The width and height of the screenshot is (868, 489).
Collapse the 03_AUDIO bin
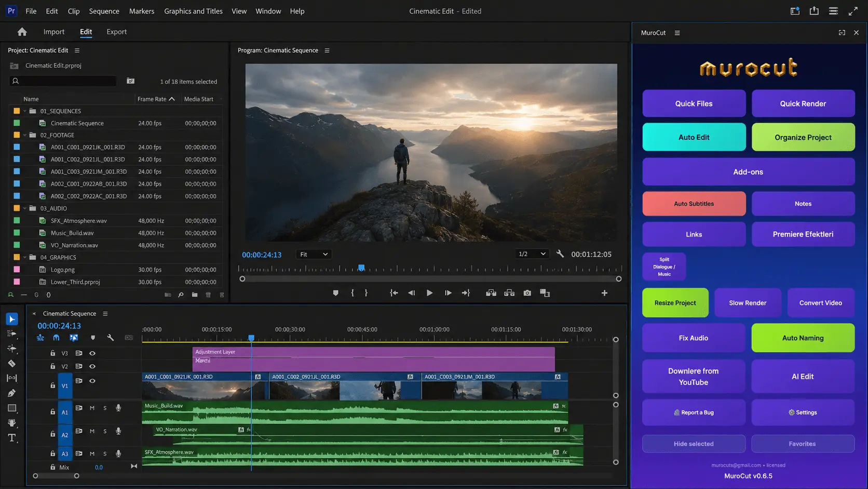pos(24,208)
